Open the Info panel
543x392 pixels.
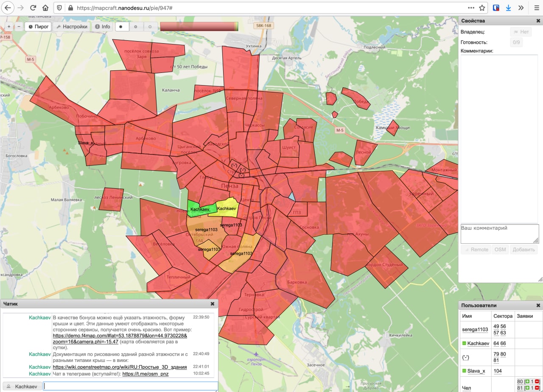(x=102, y=26)
